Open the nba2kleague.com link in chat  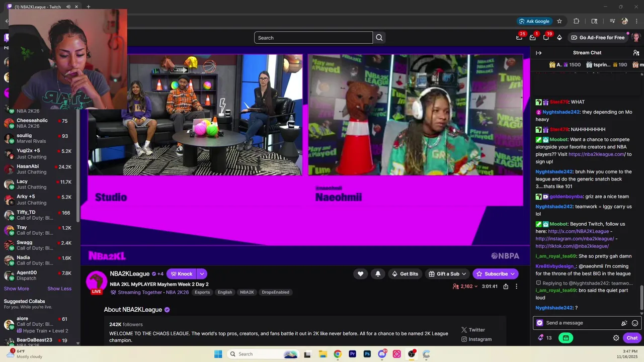click(596, 154)
